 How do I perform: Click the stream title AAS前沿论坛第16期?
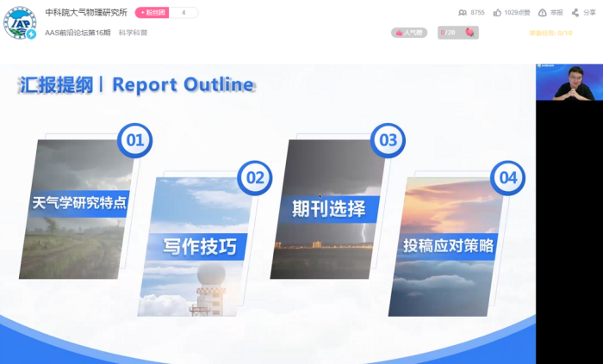(x=78, y=33)
